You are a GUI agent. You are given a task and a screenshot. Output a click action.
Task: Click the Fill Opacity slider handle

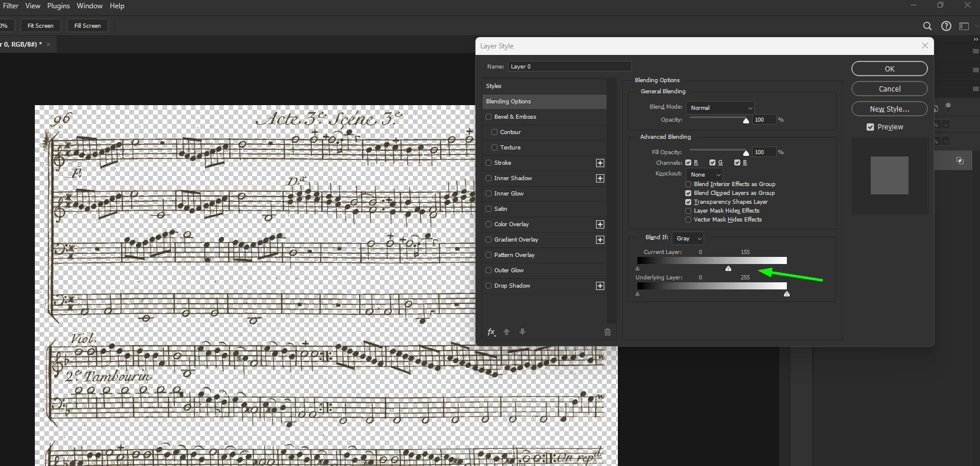[746, 153]
